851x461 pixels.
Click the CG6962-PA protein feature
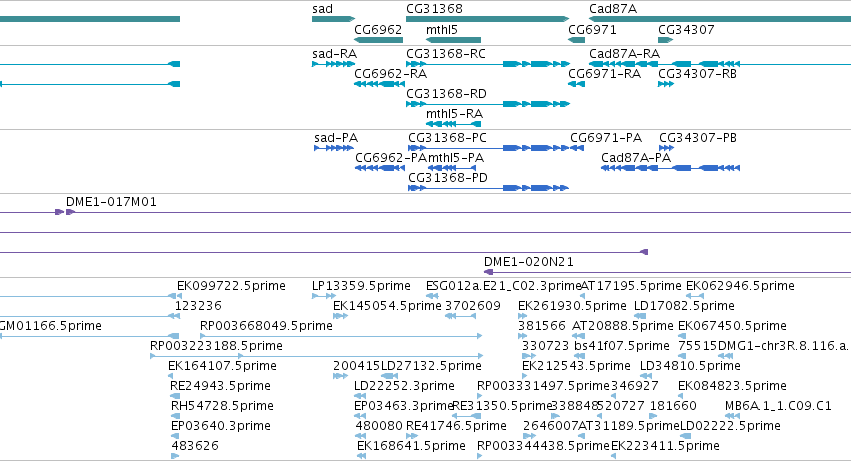pyautogui.click(x=380, y=168)
